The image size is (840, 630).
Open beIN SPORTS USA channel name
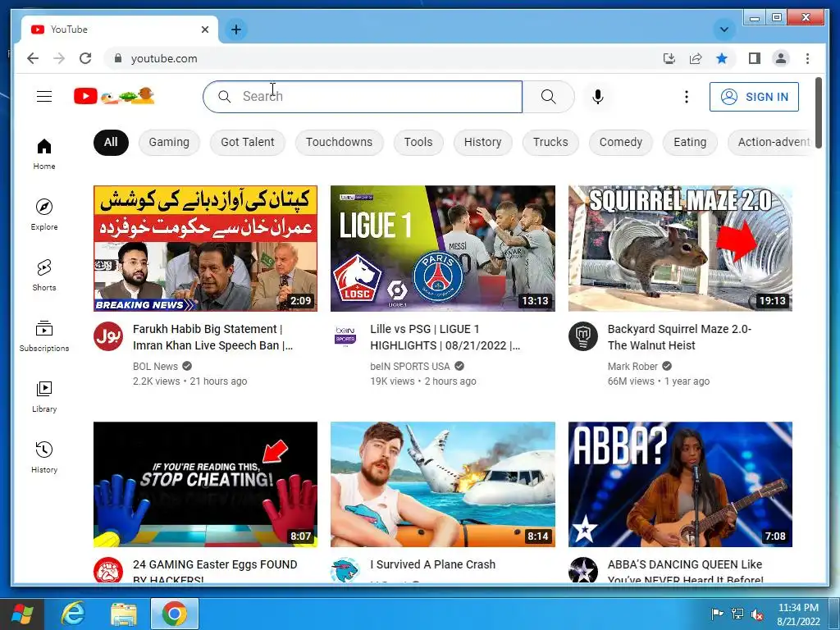pos(410,367)
